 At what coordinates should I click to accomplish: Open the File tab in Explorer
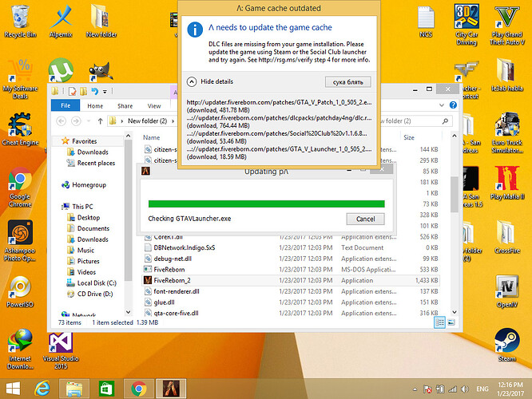pos(66,105)
